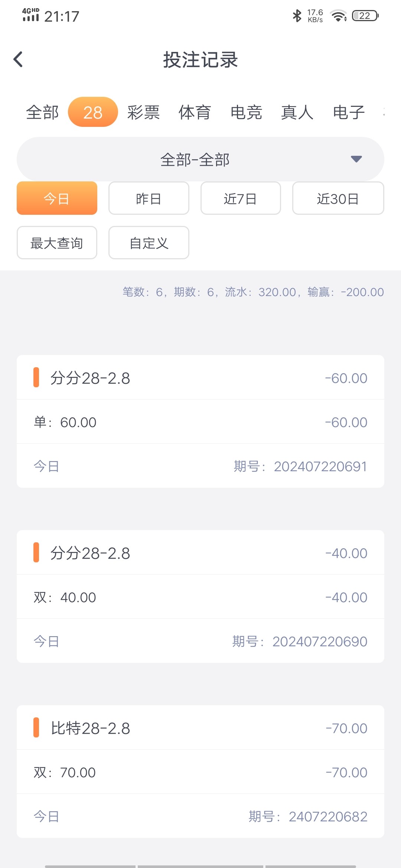Select the 28 category tab
This screenshot has height=868, width=401.
[x=93, y=112]
